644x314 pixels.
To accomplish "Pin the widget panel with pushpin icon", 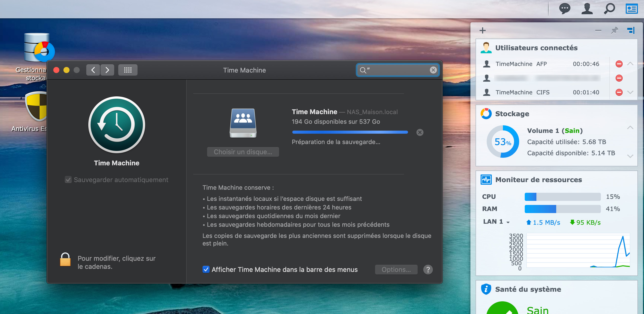I will [614, 30].
